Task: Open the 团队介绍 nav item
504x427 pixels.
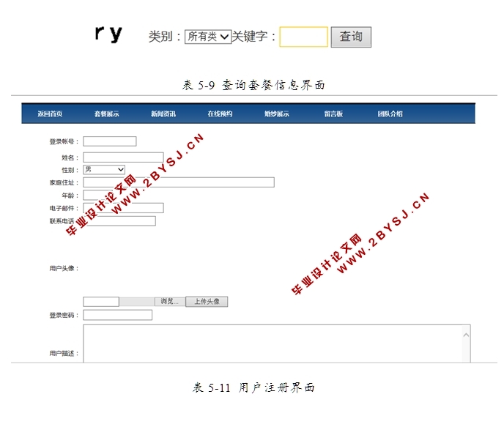Action: (x=390, y=114)
